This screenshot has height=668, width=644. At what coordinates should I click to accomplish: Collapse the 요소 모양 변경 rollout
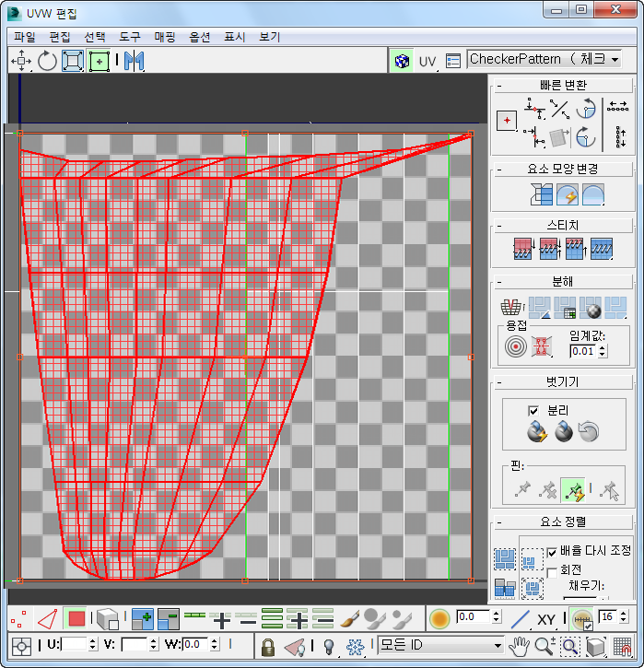pyautogui.click(x=563, y=170)
